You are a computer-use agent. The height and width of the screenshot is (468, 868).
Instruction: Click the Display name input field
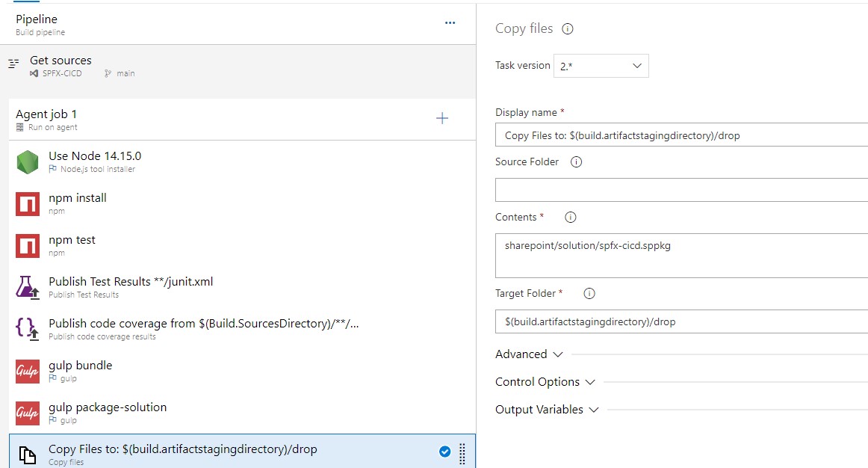(681, 135)
